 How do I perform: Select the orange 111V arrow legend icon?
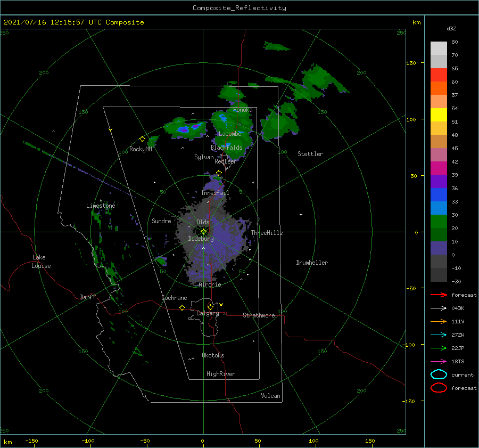pyautogui.click(x=439, y=321)
